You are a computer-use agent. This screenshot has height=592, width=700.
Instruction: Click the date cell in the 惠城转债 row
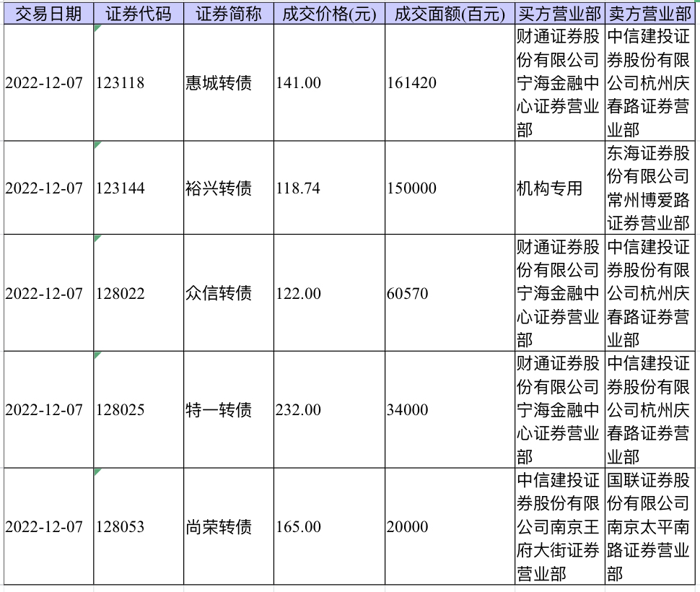pyautogui.click(x=48, y=82)
